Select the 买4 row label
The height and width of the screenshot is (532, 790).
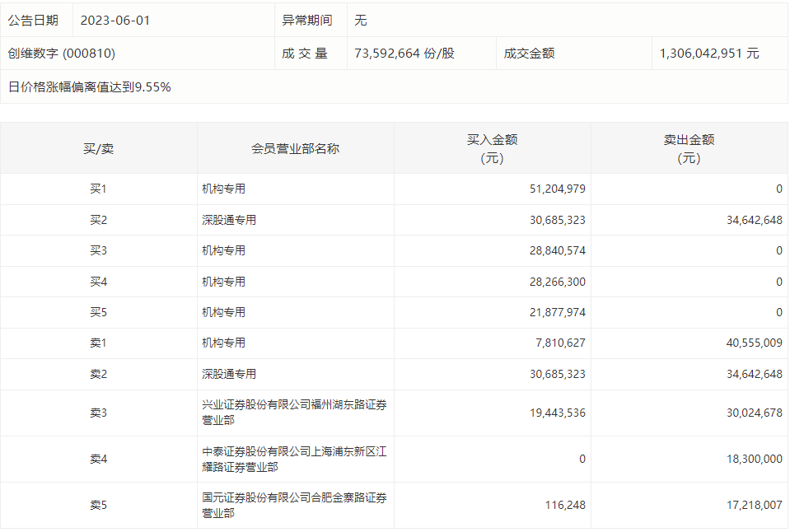[98, 282]
